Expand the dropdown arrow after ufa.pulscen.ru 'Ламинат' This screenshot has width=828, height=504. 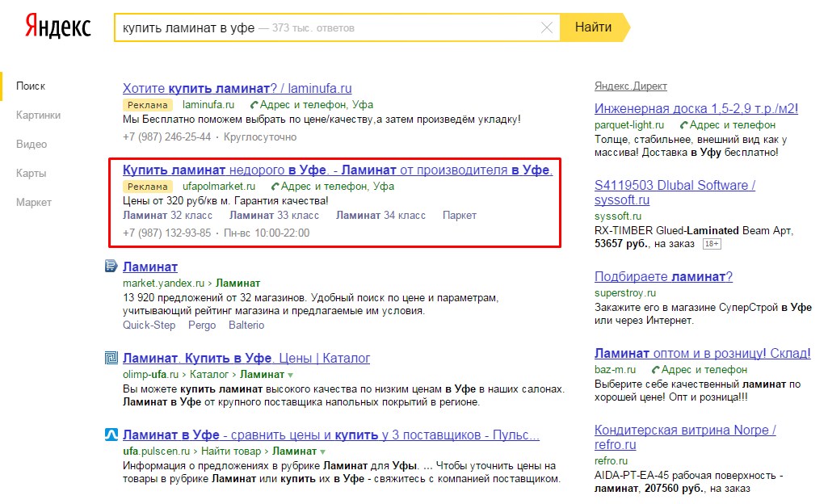(x=322, y=451)
